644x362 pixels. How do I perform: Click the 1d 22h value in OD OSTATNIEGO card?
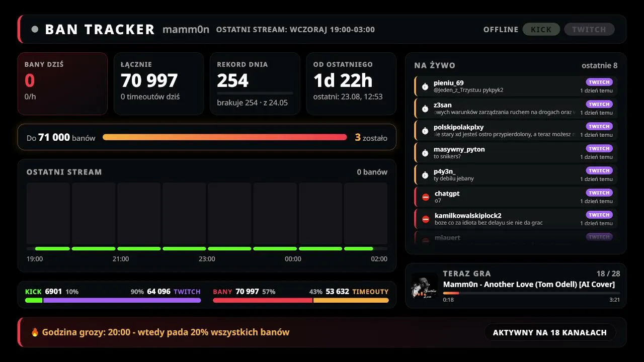[343, 80]
